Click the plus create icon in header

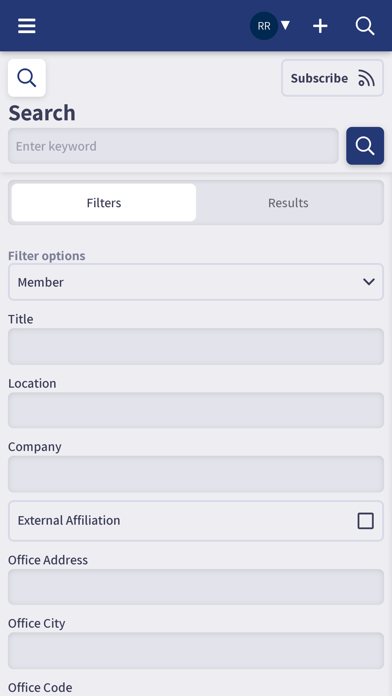(x=320, y=26)
